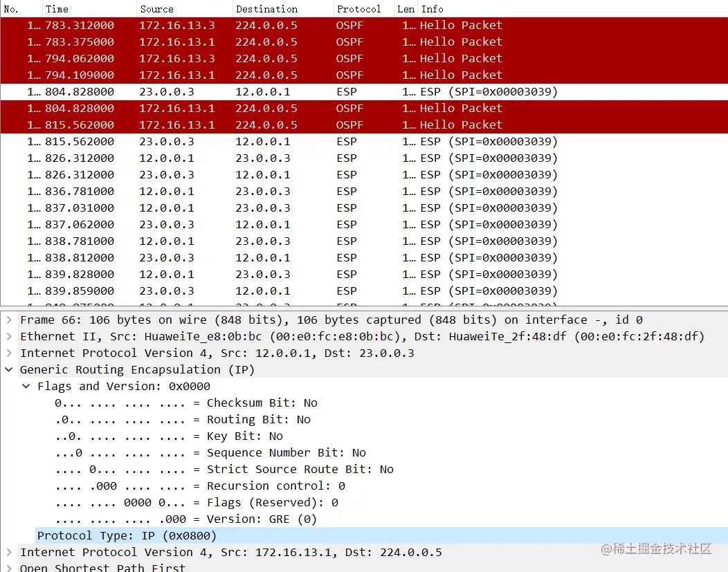Select the OSPF Hello packet at 794.062000

click(x=364, y=59)
